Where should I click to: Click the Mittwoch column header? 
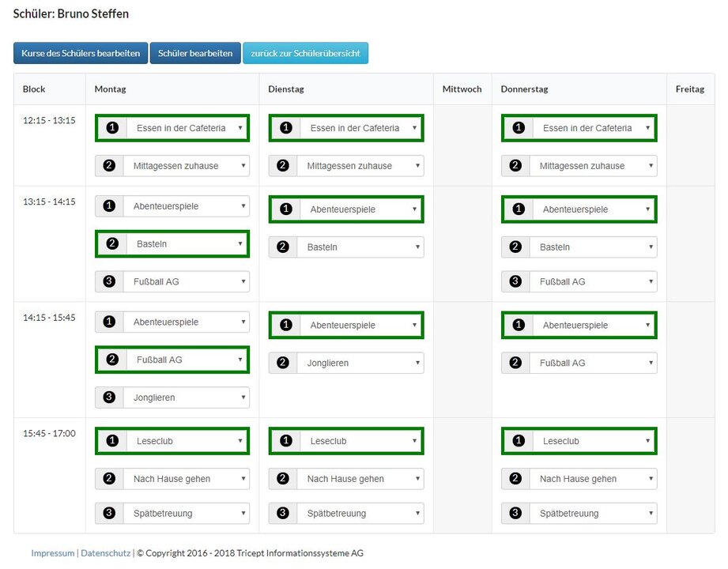click(462, 89)
